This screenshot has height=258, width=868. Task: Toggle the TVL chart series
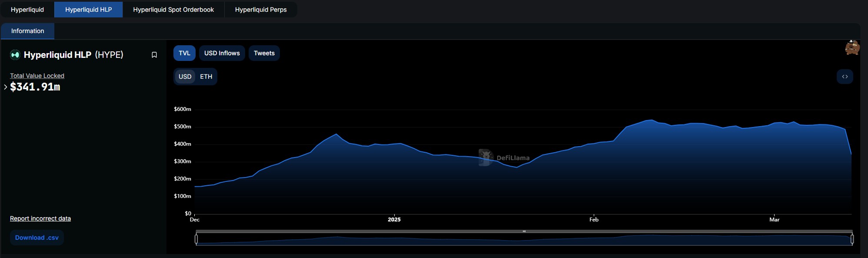tap(184, 53)
